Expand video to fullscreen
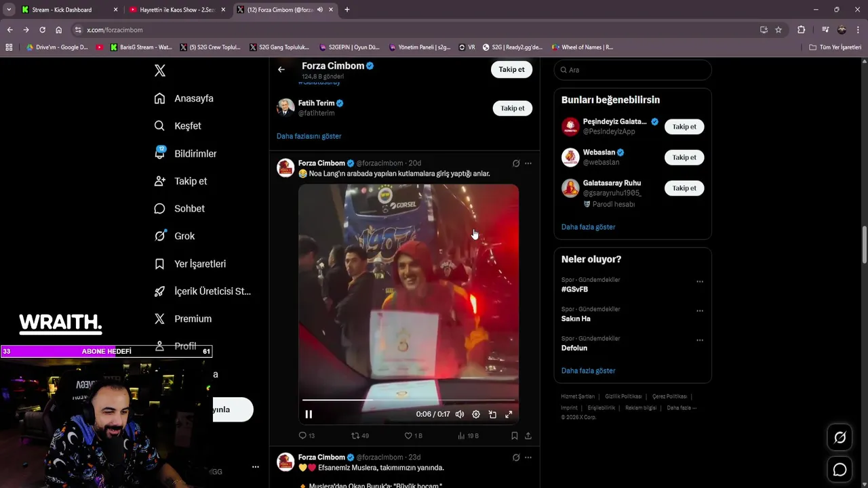 509,414
